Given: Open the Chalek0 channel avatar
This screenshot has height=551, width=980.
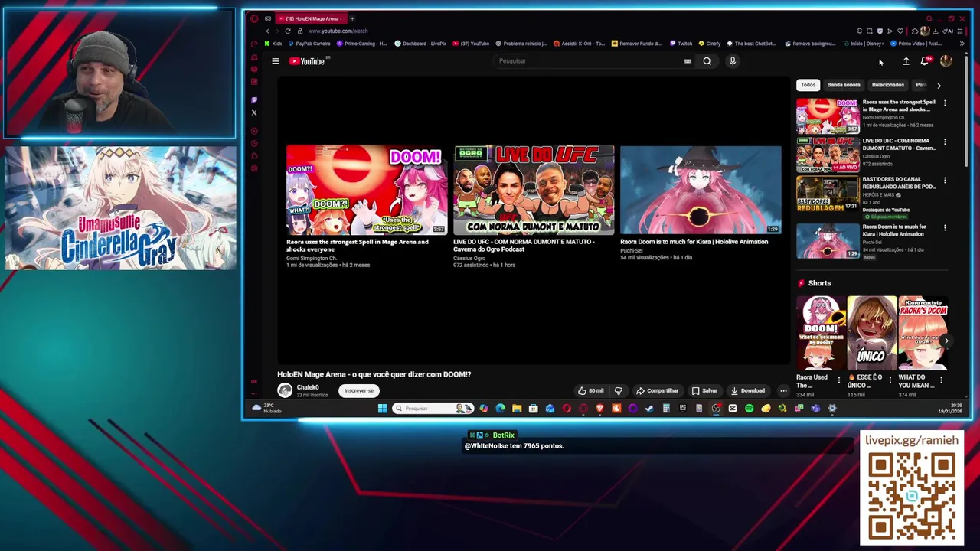Looking at the screenshot, I should click(285, 390).
